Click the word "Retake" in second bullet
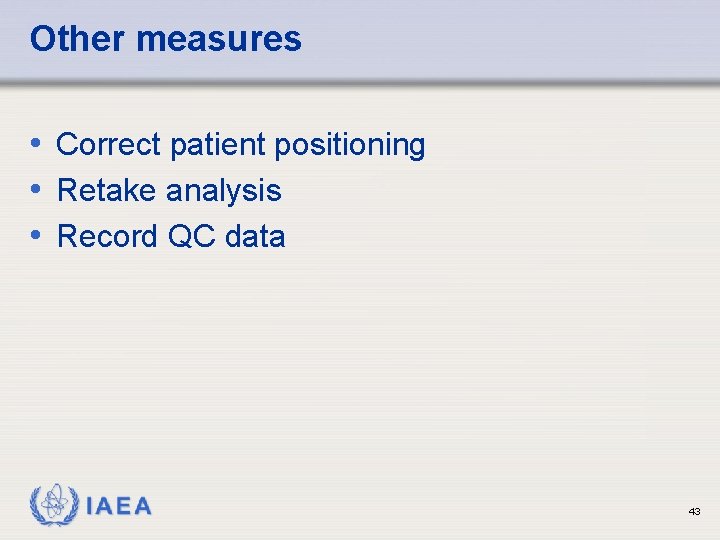The width and height of the screenshot is (720, 540). [x=107, y=191]
